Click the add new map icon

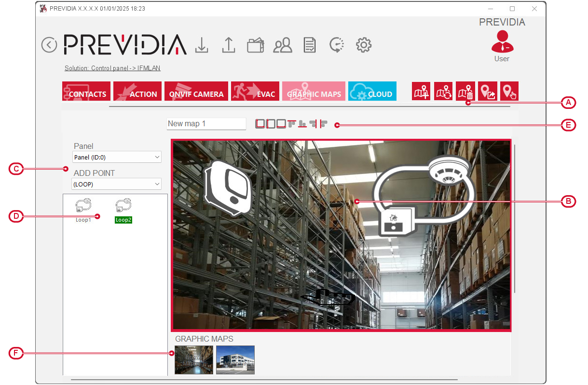pos(421,91)
